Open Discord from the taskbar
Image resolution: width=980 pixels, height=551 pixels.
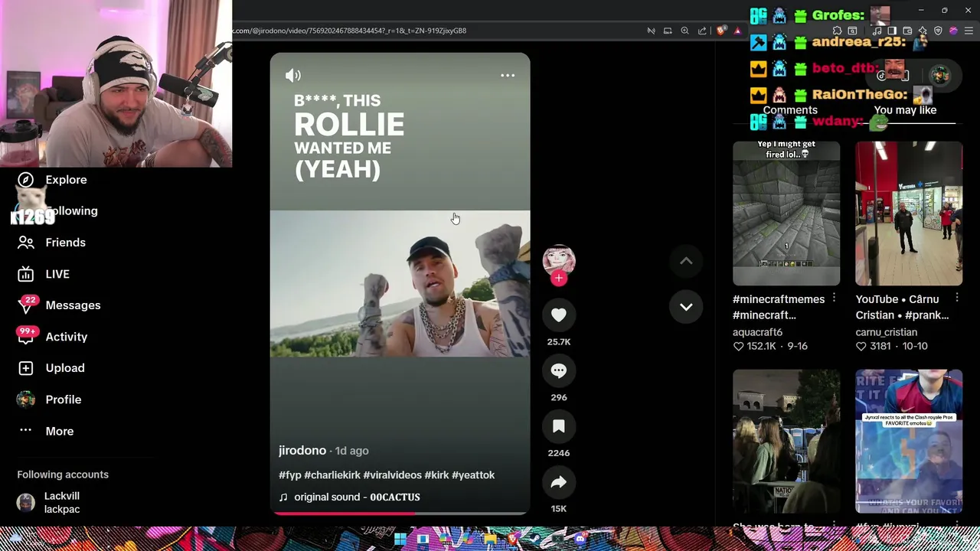coord(581,539)
